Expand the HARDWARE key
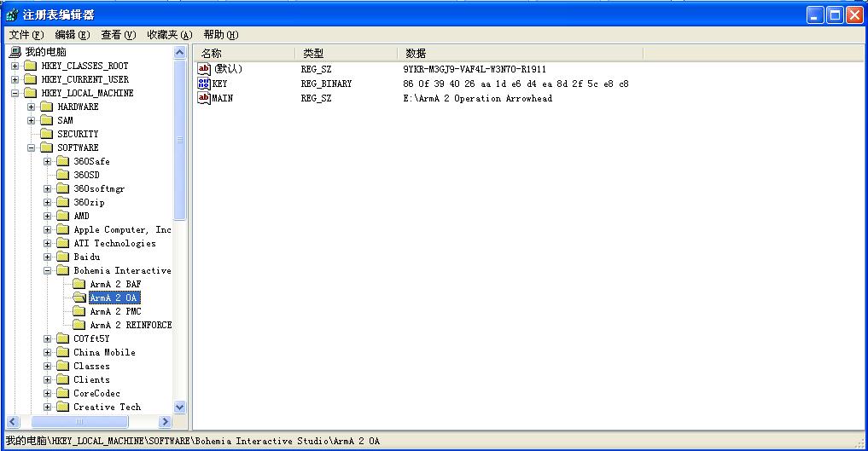The height and width of the screenshot is (451, 868). click(31, 107)
